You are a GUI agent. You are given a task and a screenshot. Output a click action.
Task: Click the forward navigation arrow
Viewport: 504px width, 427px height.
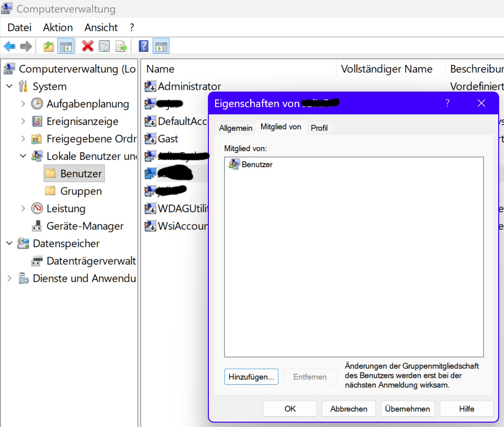pos(25,46)
